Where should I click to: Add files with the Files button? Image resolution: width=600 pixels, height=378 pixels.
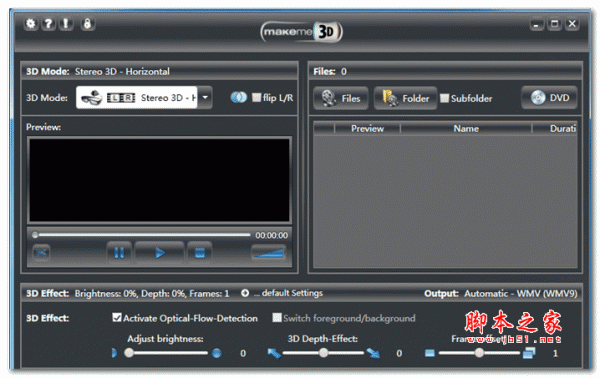(x=341, y=98)
